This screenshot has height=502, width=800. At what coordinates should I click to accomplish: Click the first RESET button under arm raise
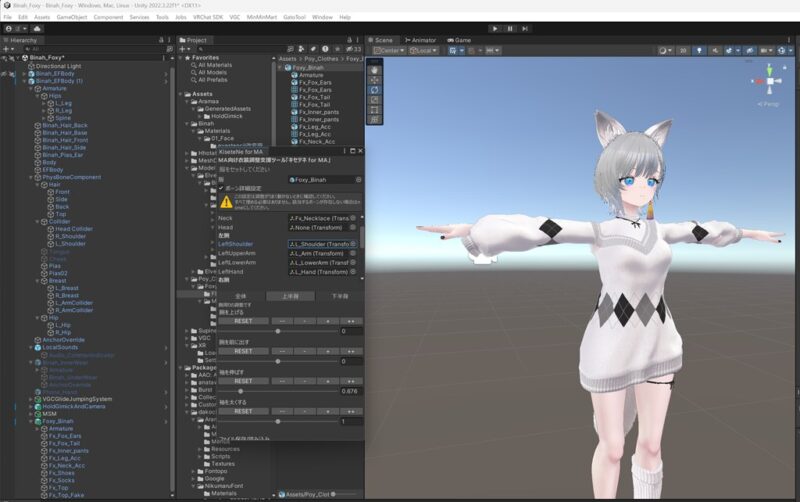(243, 321)
